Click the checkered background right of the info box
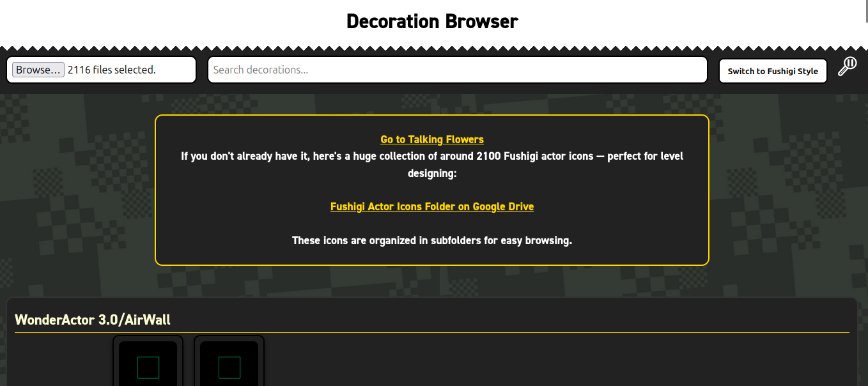868x386 pixels. click(x=786, y=192)
